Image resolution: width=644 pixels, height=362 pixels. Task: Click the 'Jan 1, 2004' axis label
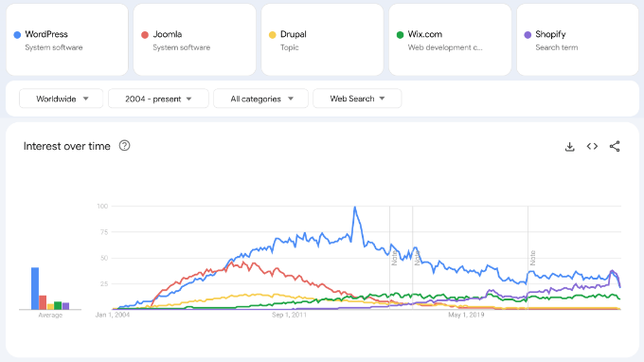113,315
